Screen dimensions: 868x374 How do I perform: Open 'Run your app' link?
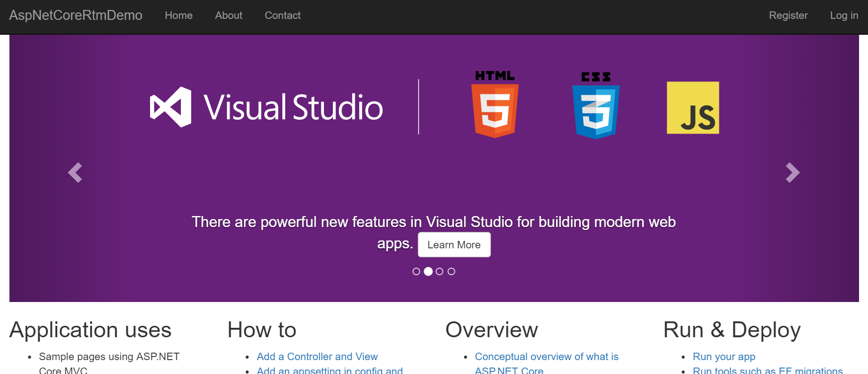[x=724, y=357]
